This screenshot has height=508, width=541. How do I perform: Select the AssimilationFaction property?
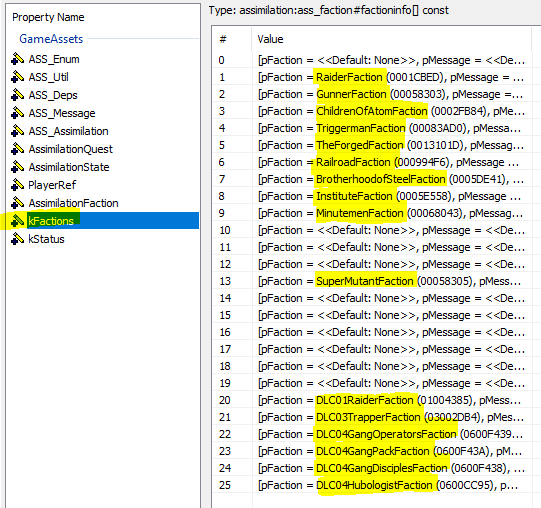[x=73, y=203]
